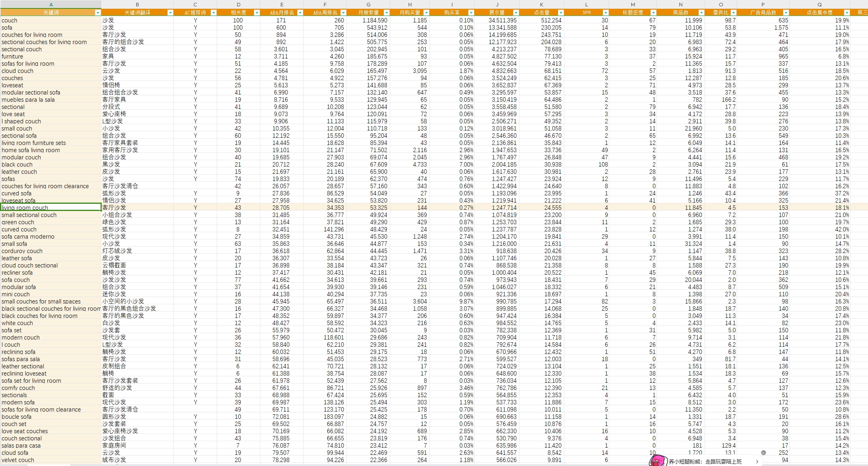Select column C header
Image resolution: width=868 pixels, height=466 pixels.
pos(195,4)
